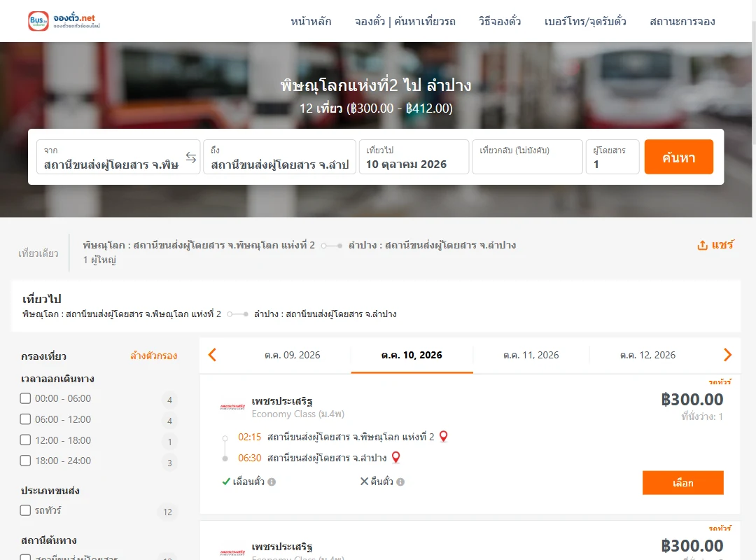Screen dimensions: 756x560
Task: Click เพชรประเสริฐ operator logo in first trip
Action: (x=232, y=407)
